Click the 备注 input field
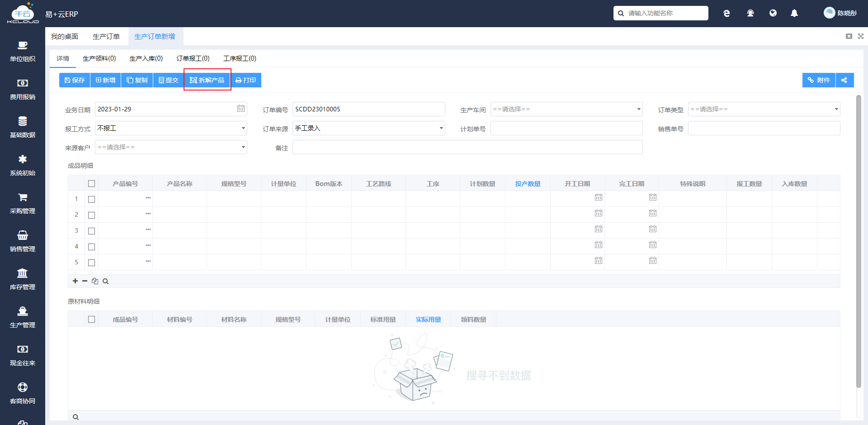This screenshot has width=868, height=425. click(467, 147)
